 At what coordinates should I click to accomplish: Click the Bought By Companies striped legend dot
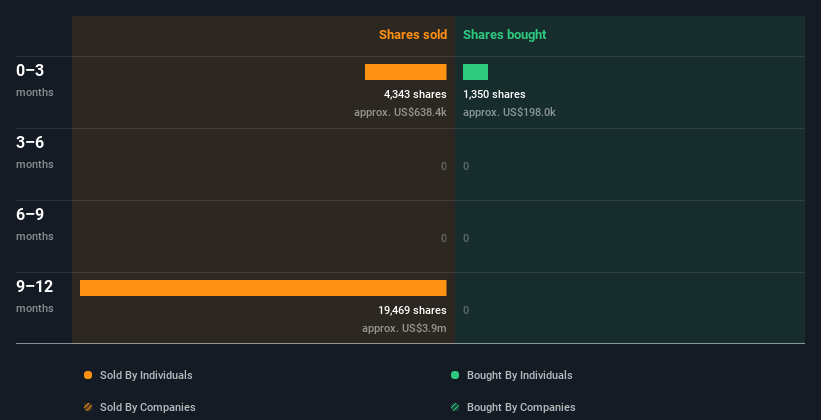point(455,407)
